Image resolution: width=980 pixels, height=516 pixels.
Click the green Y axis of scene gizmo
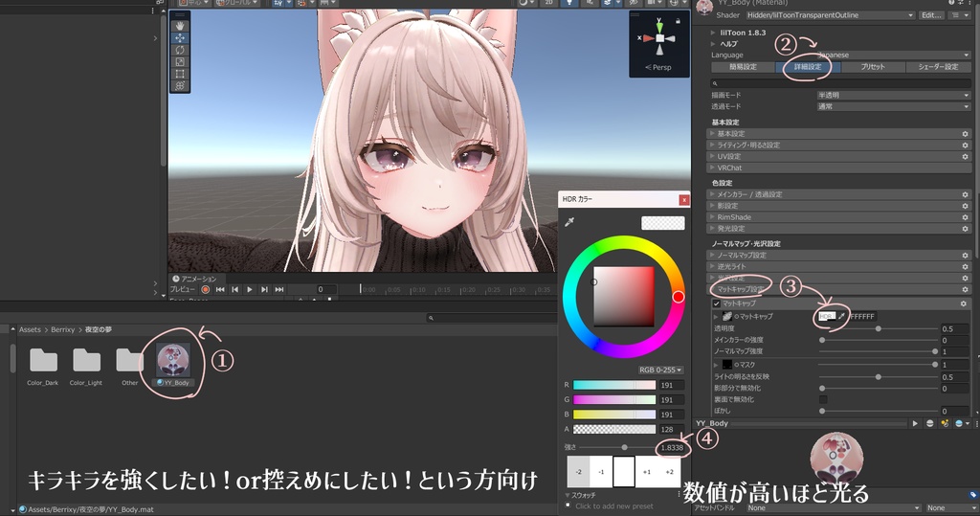coord(659,26)
